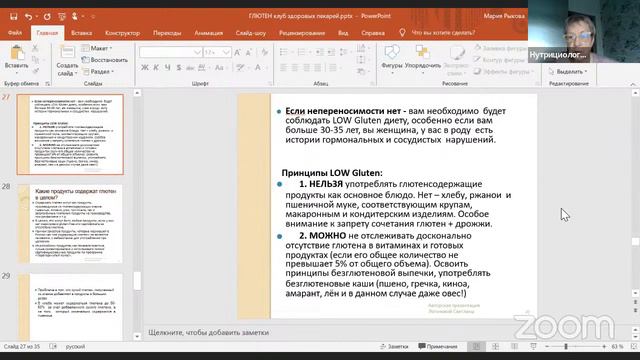This screenshot has height=360, width=640.
Task: Open the font size dropdown
Action: pyautogui.click(x=226, y=53)
